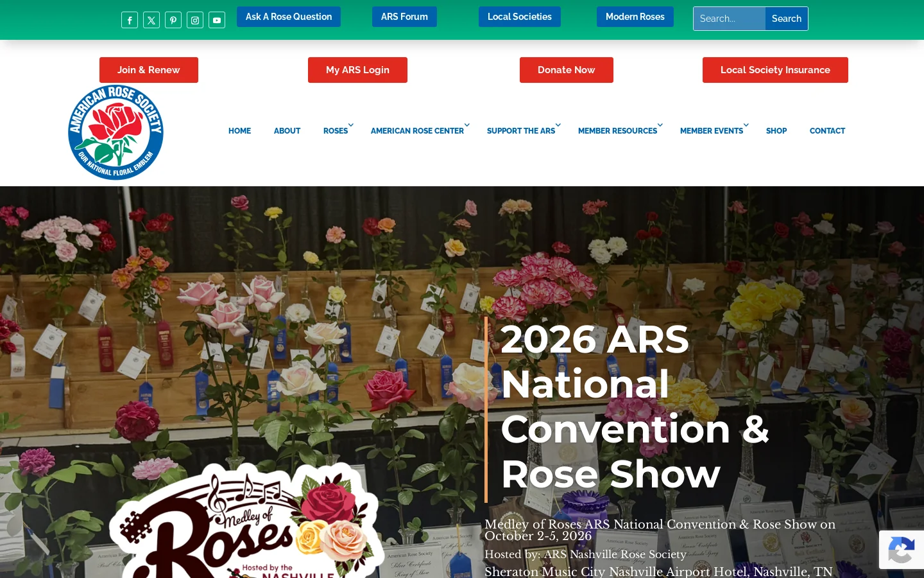
Task: Expand the Support the ARS chevron
Action: click(x=558, y=125)
